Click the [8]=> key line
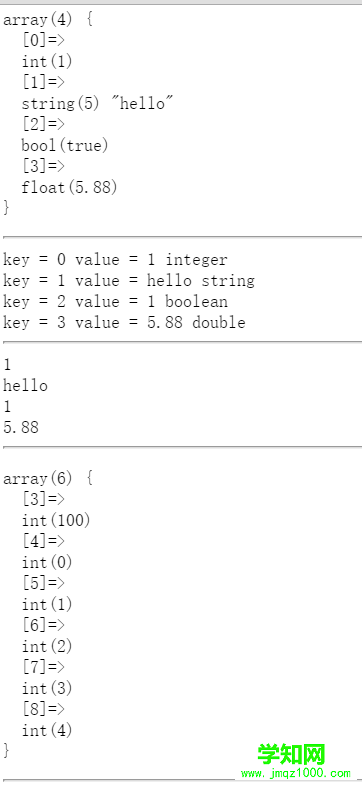This screenshot has height=785, width=362. 43,709
